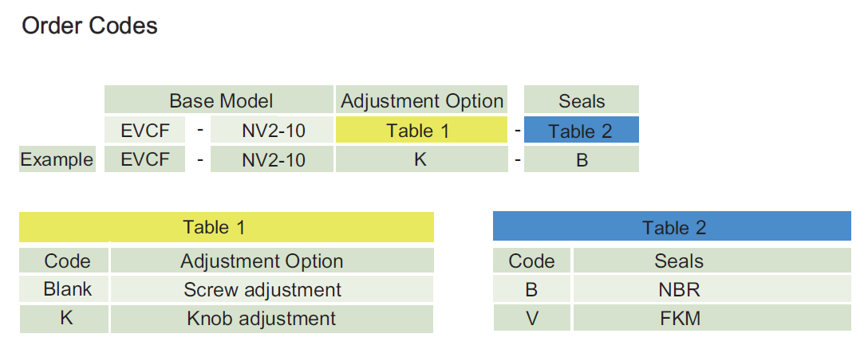Click the "Order Codes" heading
868x349 pixels.
point(89,26)
